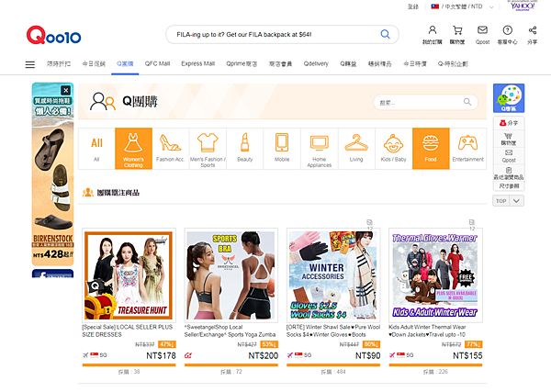Open the Treasure Hunt dresses product image
551x392 pixels.
pos(129,275)
